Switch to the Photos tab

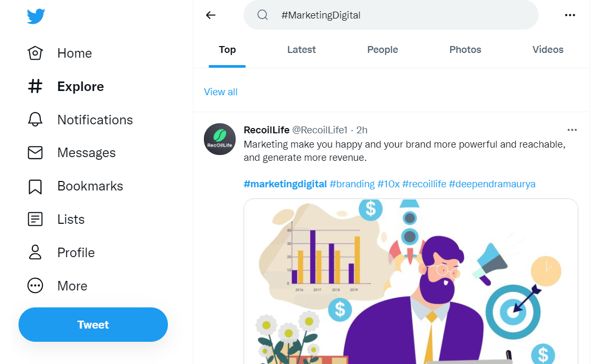pos(465,50)
